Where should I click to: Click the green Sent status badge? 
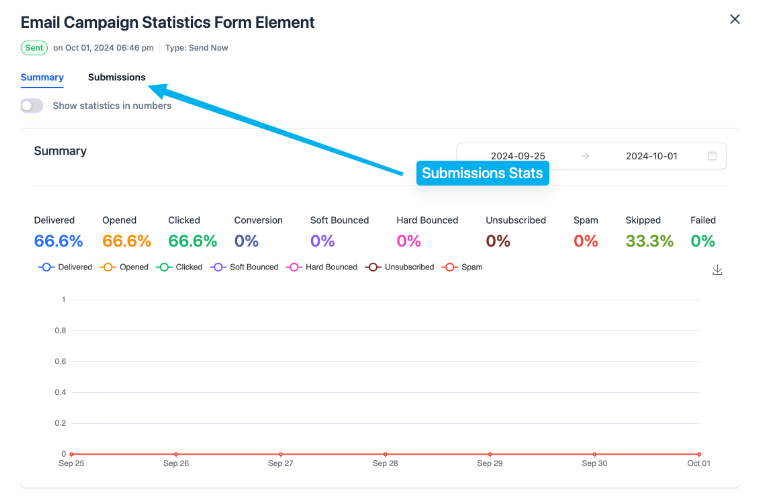[34, 47]
